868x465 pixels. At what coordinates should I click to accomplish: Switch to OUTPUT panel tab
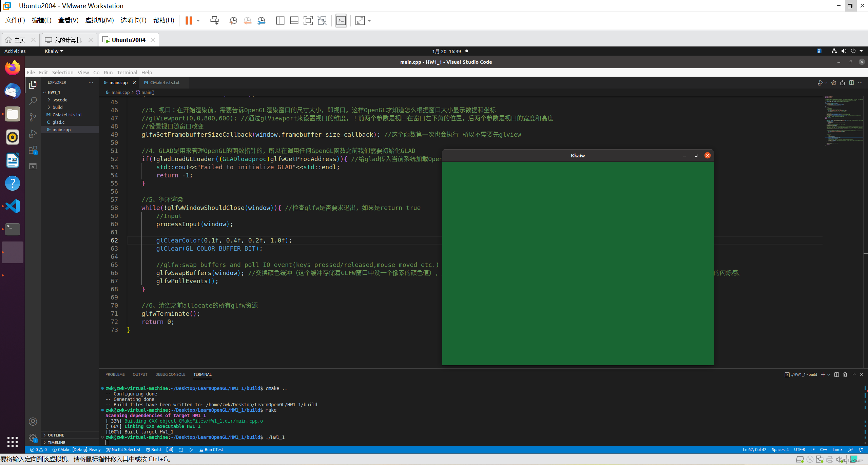(140, 374)
